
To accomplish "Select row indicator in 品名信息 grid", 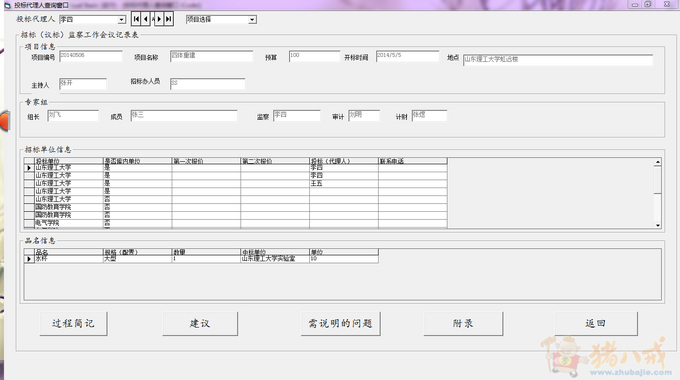I will pyautogui.click(x=29, y=259).
